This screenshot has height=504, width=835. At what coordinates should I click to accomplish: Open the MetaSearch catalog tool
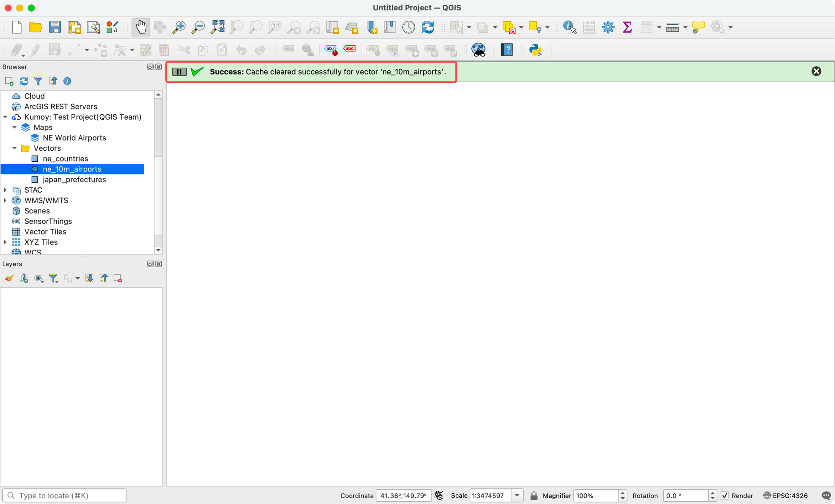479,50
